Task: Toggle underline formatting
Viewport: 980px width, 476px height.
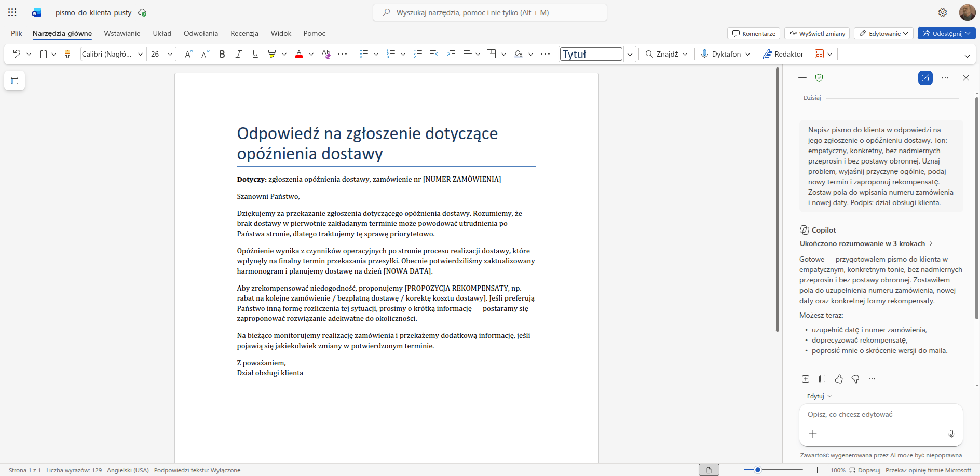Action: [x=255, y=54]
